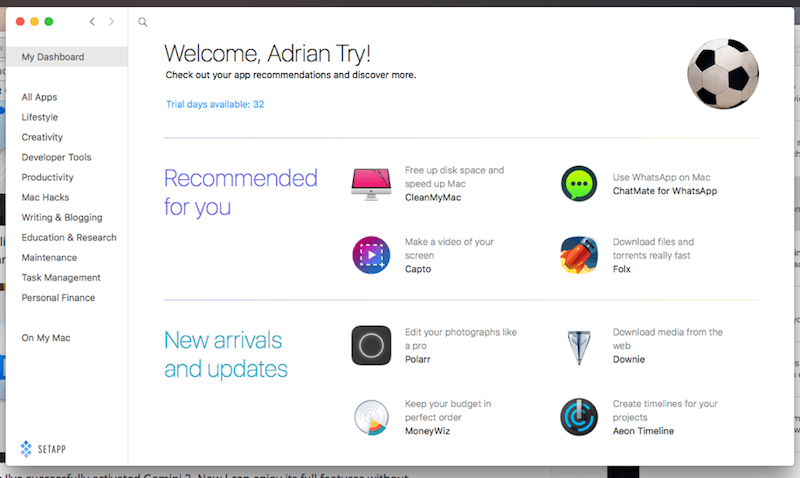Click the Aeon Timeline app name
Viewport: 800px width, 478px height.
(x=643, y=431)
